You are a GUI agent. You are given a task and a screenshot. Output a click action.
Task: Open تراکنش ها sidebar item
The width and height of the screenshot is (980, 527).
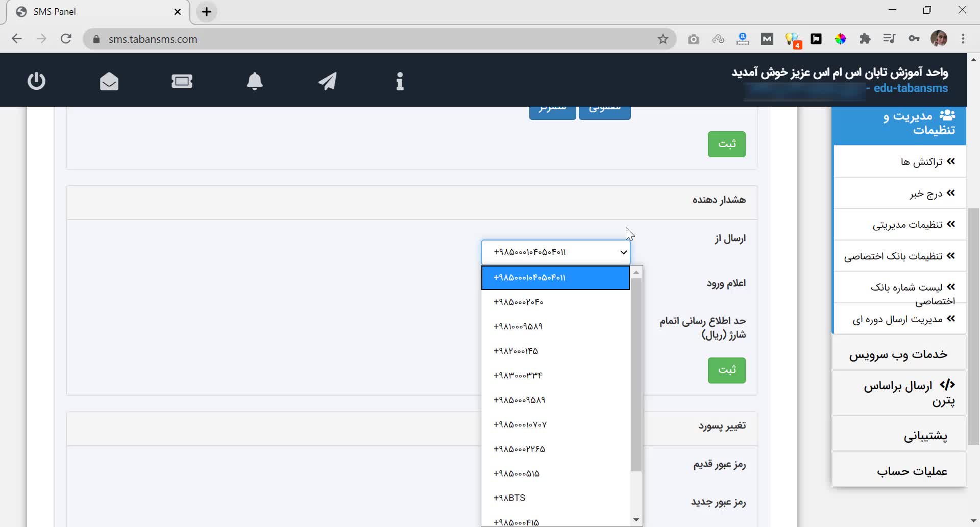[x=921, y=162]
